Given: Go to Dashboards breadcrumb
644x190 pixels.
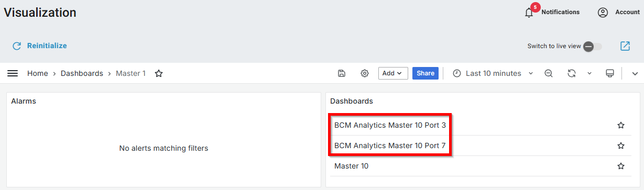Looking at the screenshot, I should click(x=82, y=73).
